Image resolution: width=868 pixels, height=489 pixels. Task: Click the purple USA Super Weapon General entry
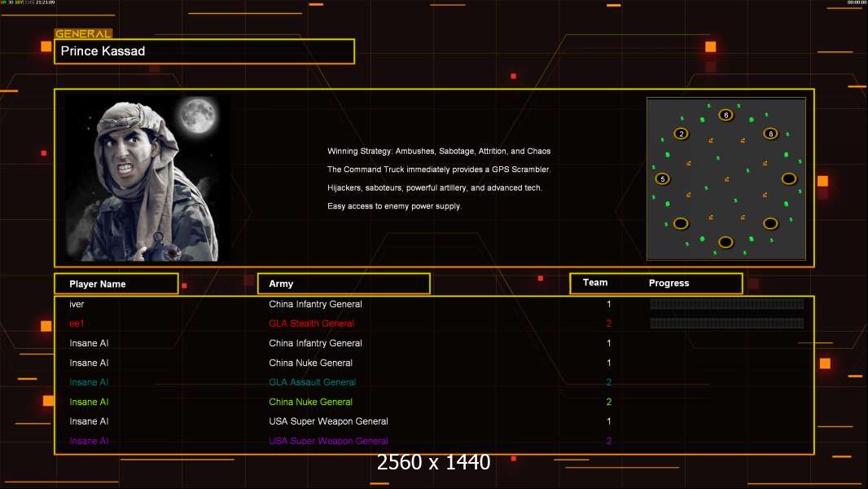328,441
